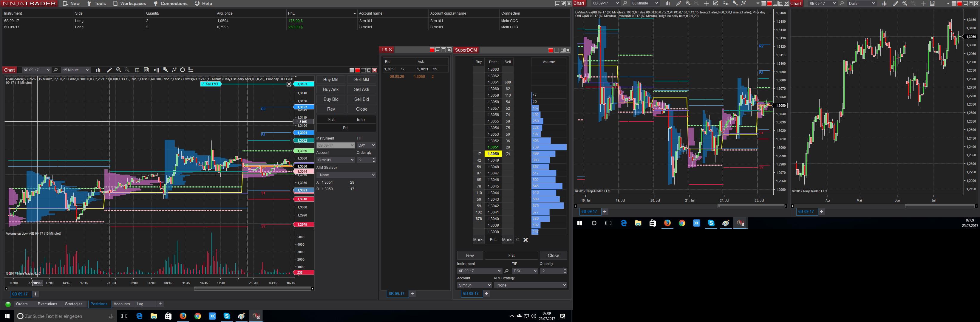Expand the 60 Minute interval dropdown
Screen dimensions: 980x322
[644, 3]
